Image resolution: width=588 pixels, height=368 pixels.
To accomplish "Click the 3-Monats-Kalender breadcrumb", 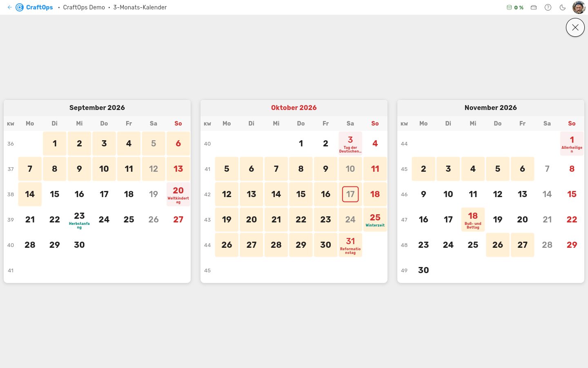I will pyautogui.click(x=140, y=7).
